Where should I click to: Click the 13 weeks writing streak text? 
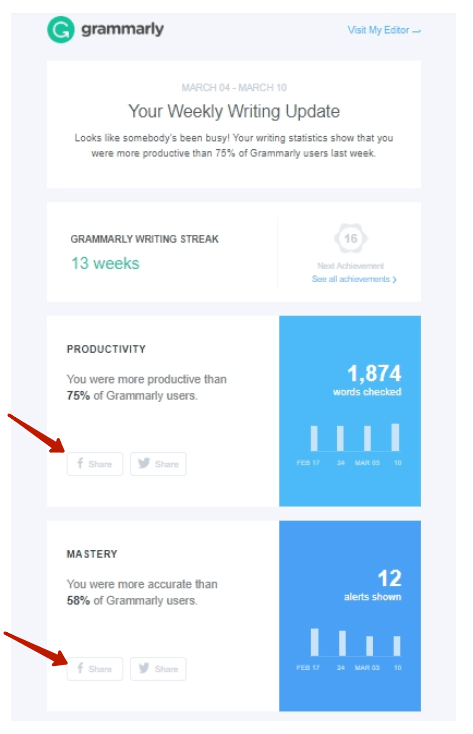tap(105, 264)
